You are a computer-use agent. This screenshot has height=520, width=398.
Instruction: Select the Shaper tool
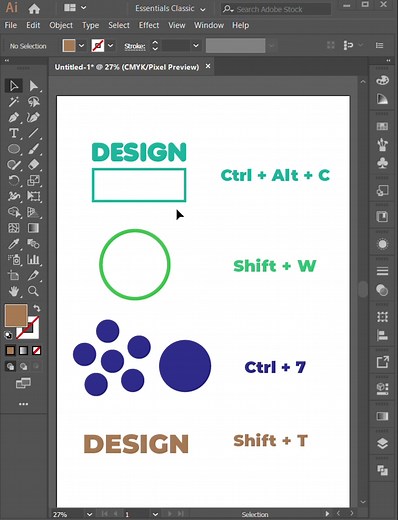pos(14,165)
